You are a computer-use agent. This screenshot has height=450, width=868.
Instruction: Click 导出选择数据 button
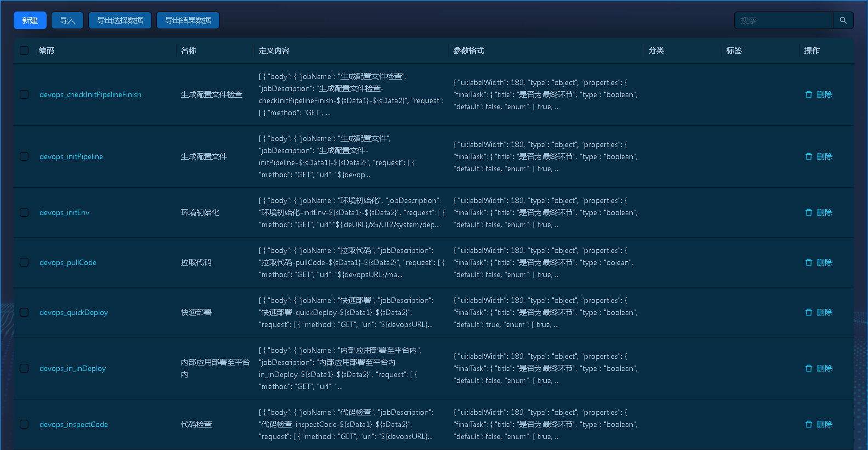[x=120, y=20]
